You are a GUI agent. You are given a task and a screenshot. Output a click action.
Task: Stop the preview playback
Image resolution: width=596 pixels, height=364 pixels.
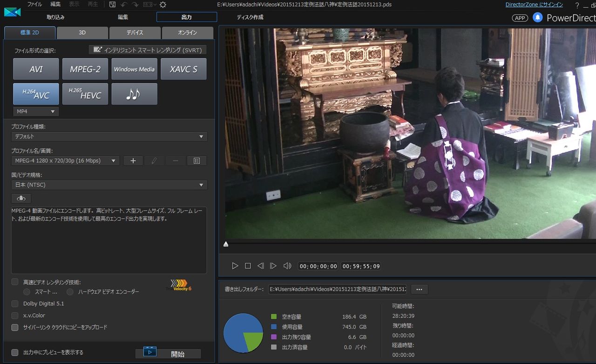[x=248, y=266]
